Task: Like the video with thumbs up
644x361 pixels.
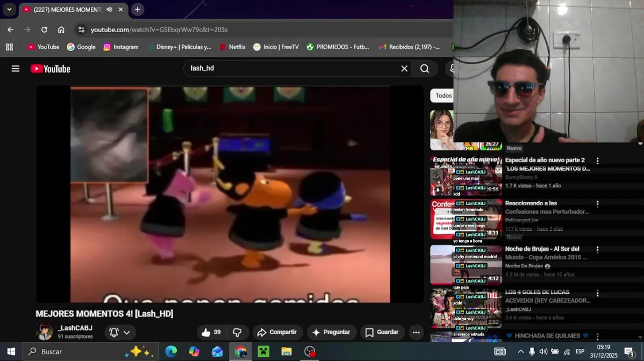Action: click(211, 332)
